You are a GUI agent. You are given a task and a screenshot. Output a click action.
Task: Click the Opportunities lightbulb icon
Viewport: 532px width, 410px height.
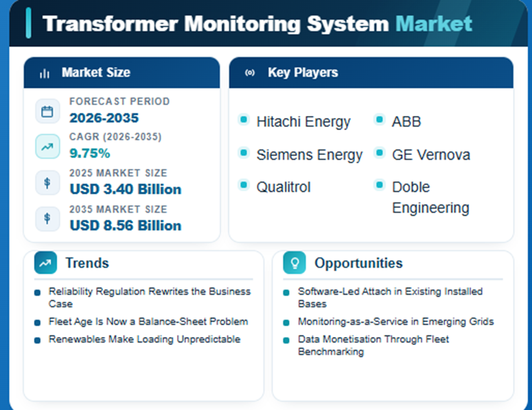point(294,263)
